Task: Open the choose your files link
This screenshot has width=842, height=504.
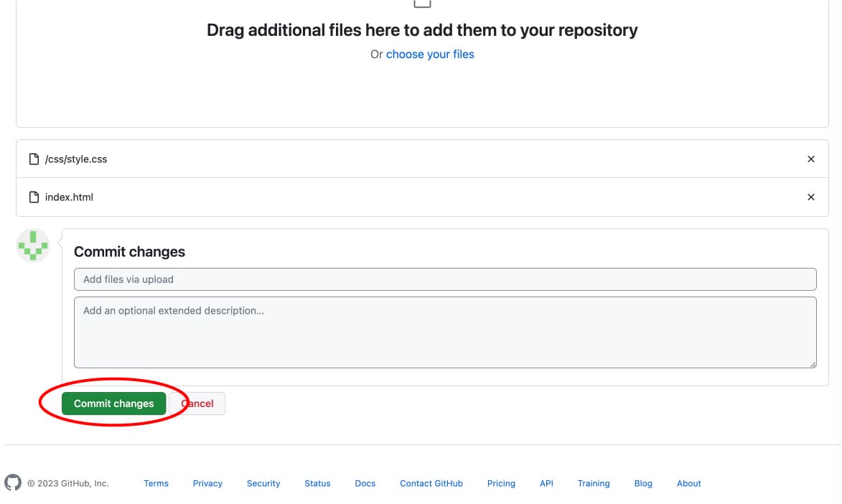Action: pyautogui.click(x=430, y=54)
